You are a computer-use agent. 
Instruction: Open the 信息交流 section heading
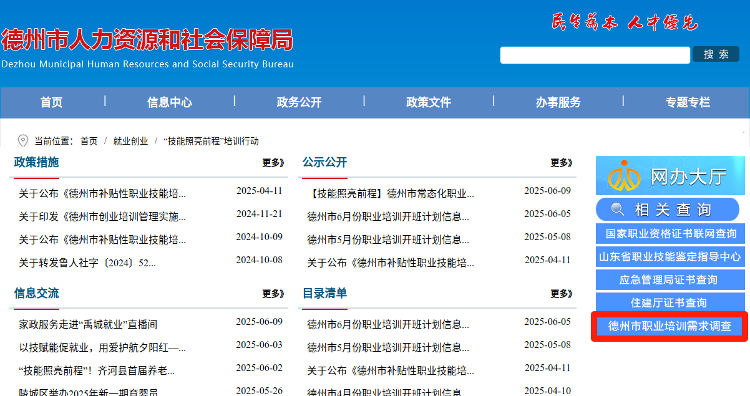pyautogui.click(x=36, y=293)
